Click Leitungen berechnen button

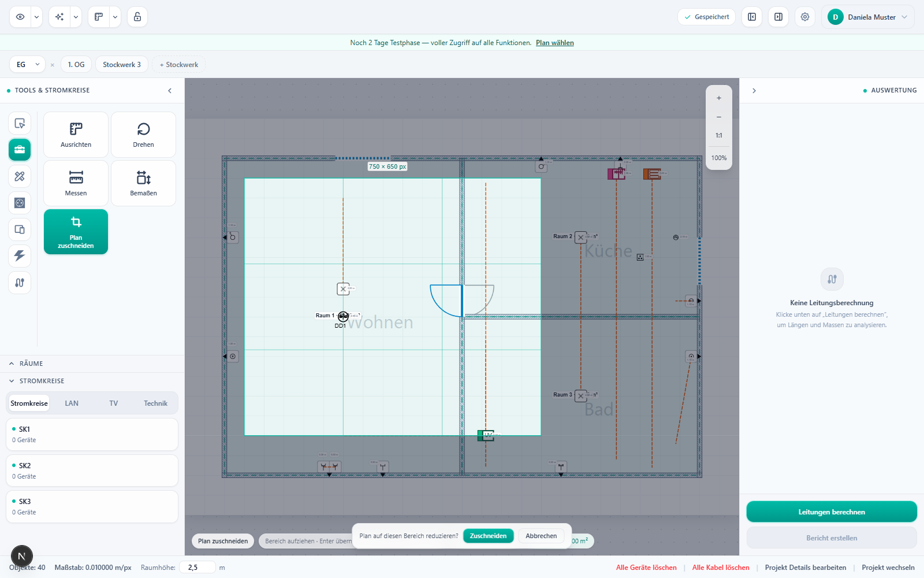[832, 512]
